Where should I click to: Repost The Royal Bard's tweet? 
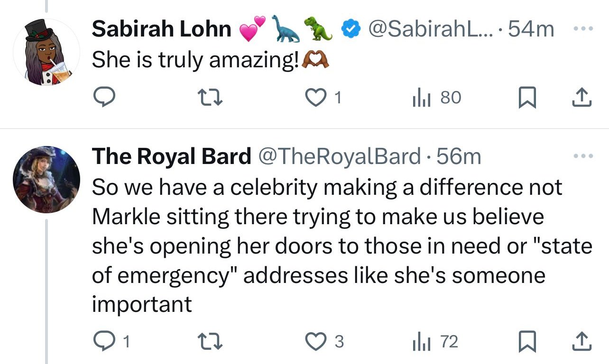[206, 342]
